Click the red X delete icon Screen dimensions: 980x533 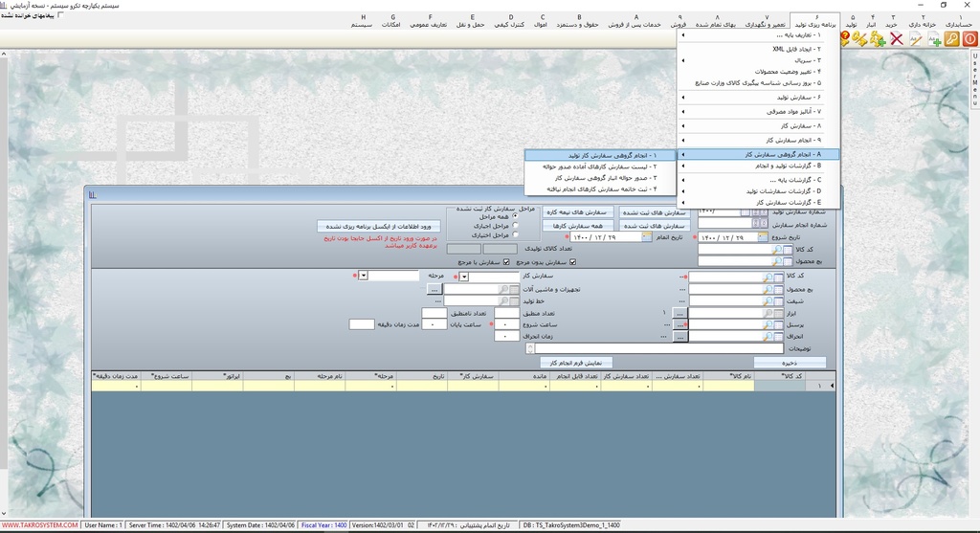tap(897, 39)
